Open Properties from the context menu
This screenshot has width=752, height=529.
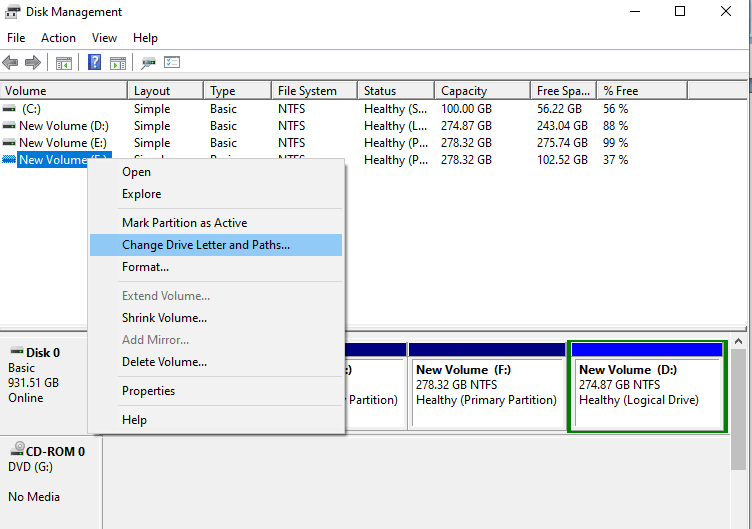(x=216, y=390)
